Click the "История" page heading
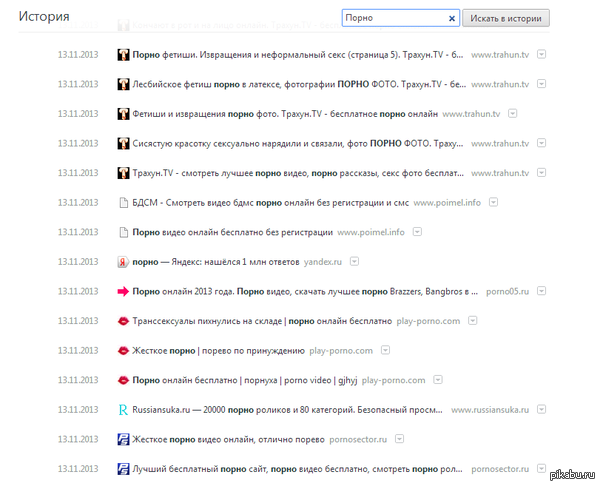Viewport: 600px width, 486px height. (44, 16)
